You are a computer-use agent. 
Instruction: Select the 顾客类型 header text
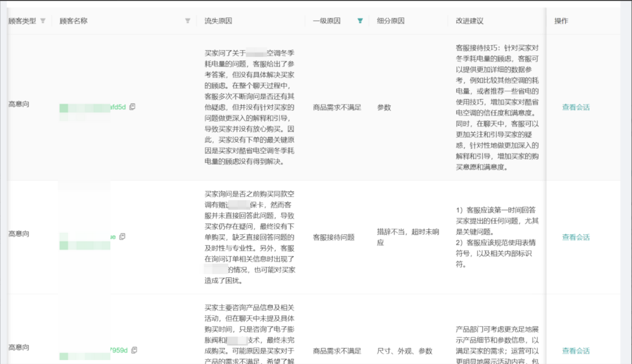point(22,21)
